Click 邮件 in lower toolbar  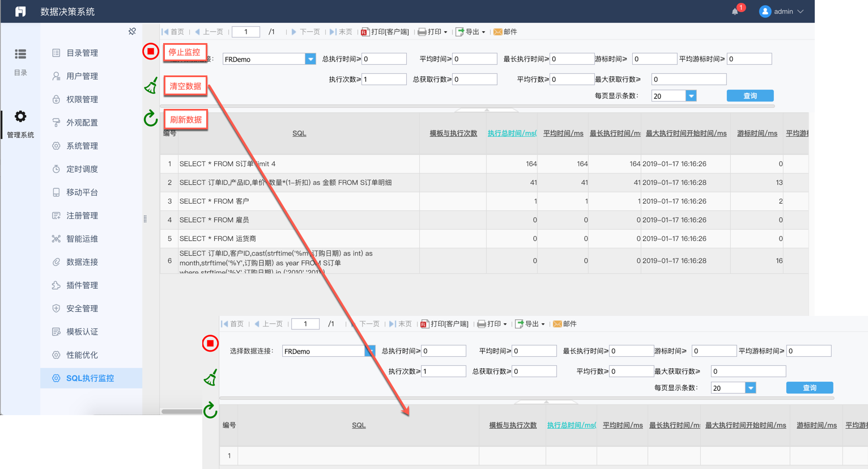click(x=565, y=324)
